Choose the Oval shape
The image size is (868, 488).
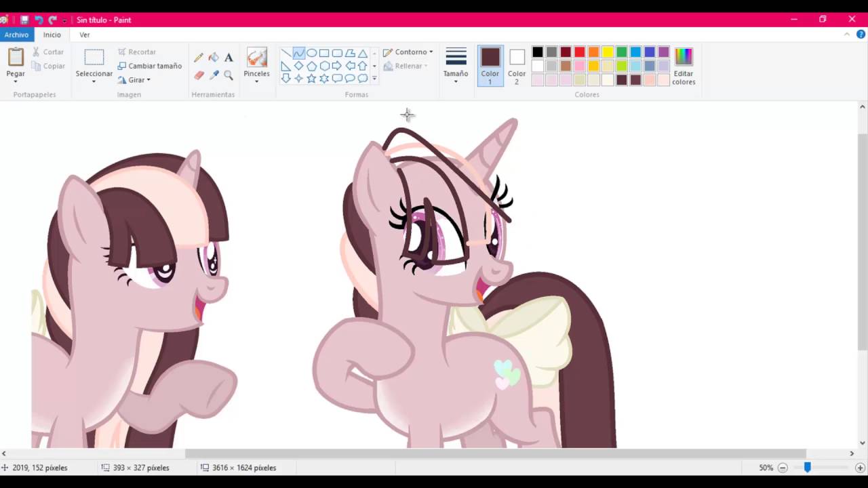point(311,53)
